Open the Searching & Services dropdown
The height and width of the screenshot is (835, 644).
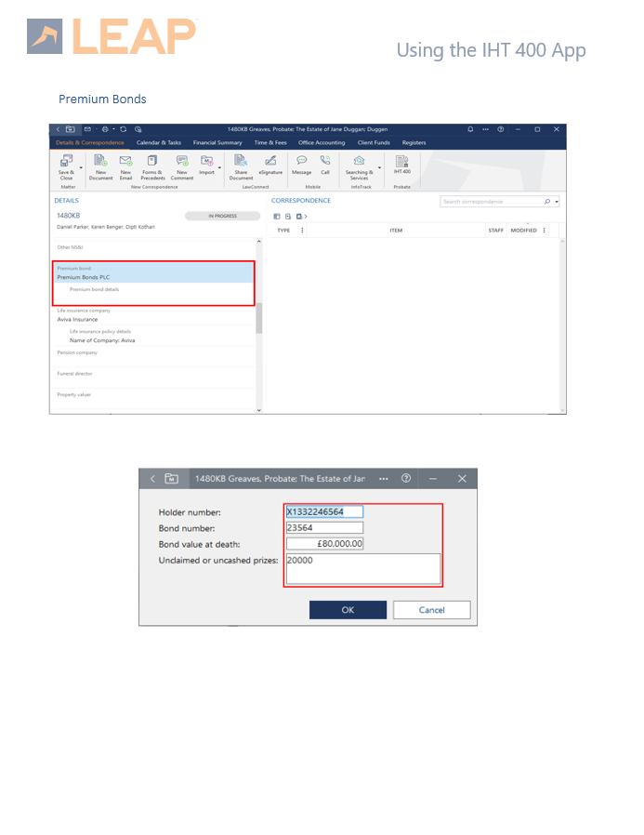[379, 168]
